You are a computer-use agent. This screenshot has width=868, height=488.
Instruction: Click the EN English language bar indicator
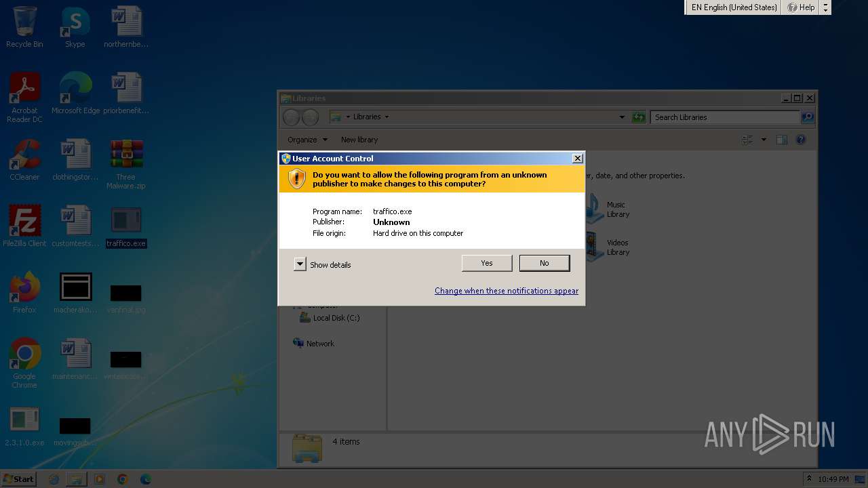pos(734,7)
